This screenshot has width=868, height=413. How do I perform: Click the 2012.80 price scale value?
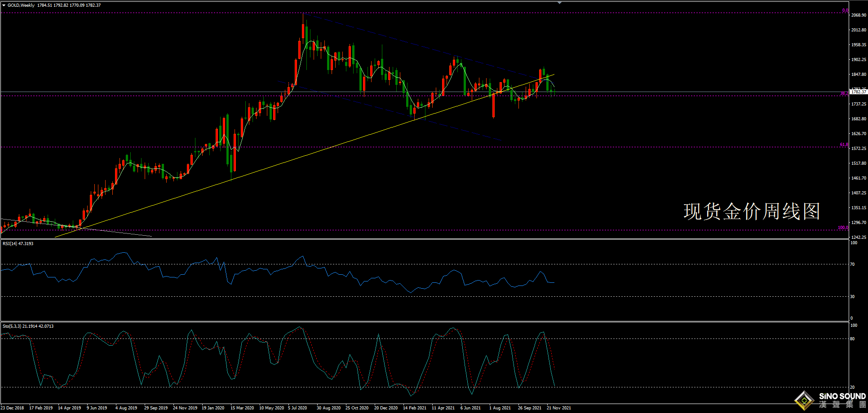coord(859,30)
